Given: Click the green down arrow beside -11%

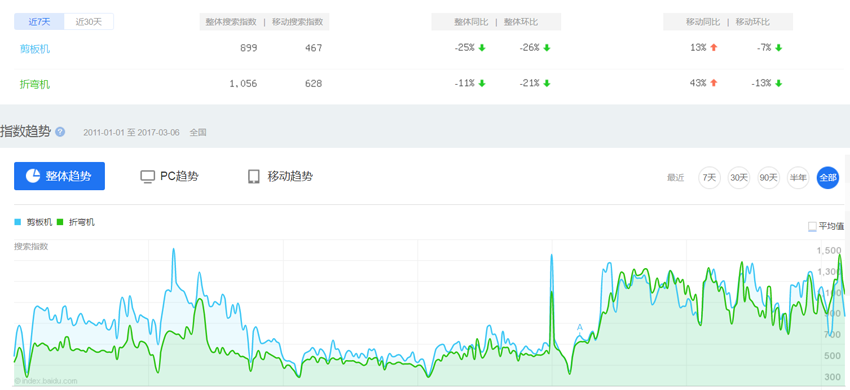Looking at the screenshot, I should (482, 84).
